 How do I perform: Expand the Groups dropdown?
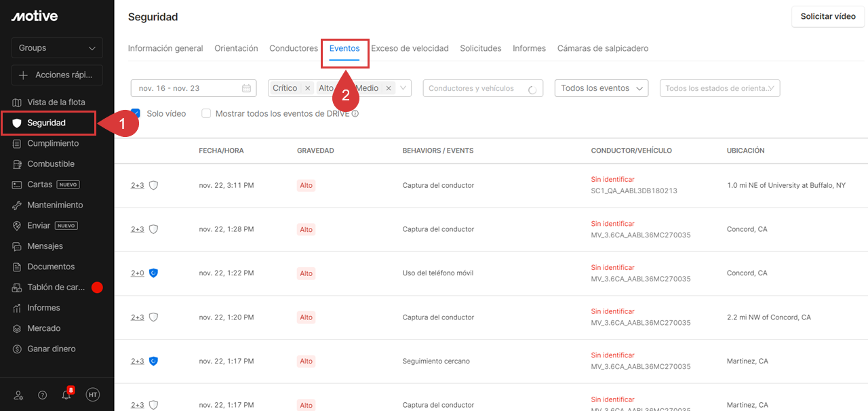click(x=57, y=48)
